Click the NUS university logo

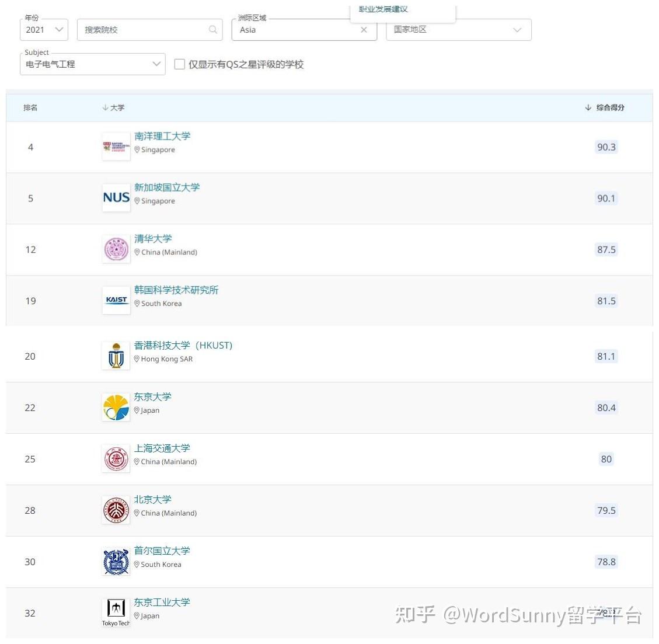[116, 197]
